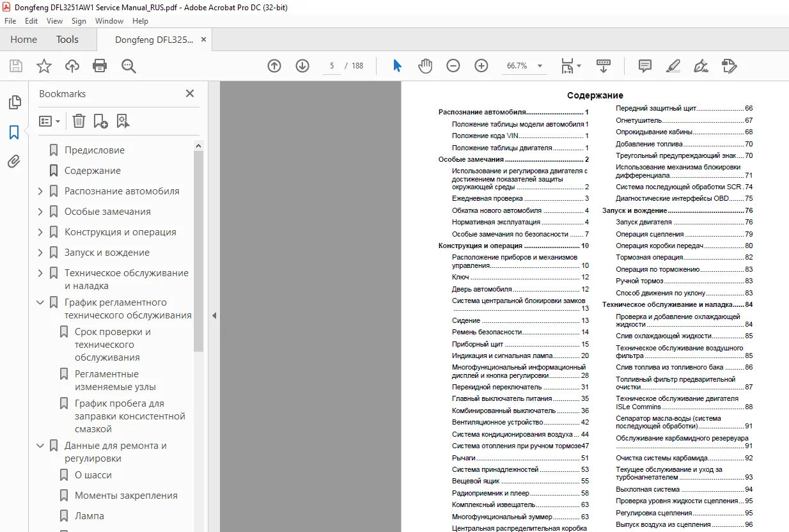
Task: Open Page Thumbnails panel icon
Action: coord(14,102)
